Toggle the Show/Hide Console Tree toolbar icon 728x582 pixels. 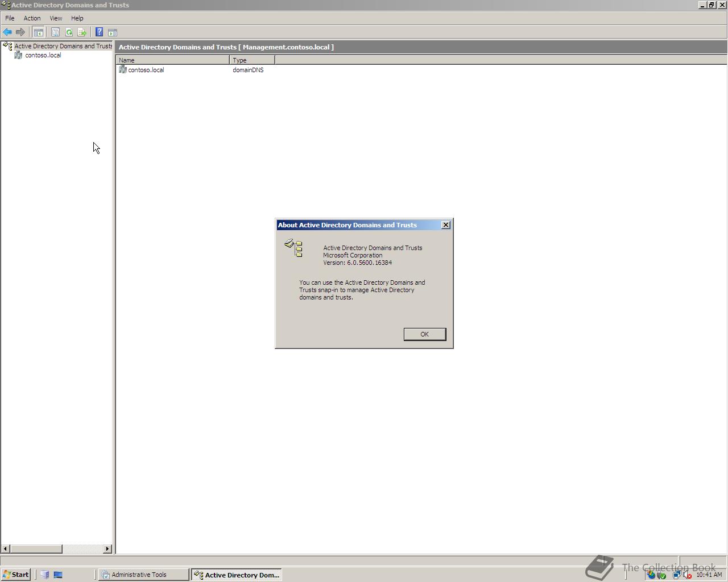38,32
